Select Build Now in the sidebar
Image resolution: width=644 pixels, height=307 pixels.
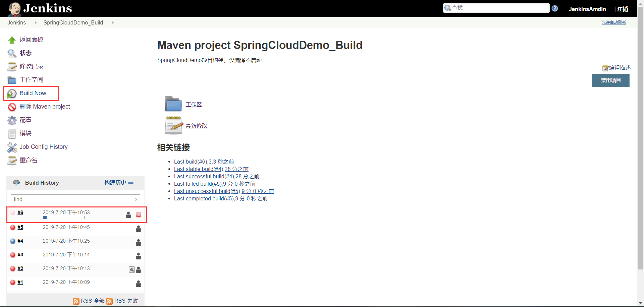(x=33, y=93)
